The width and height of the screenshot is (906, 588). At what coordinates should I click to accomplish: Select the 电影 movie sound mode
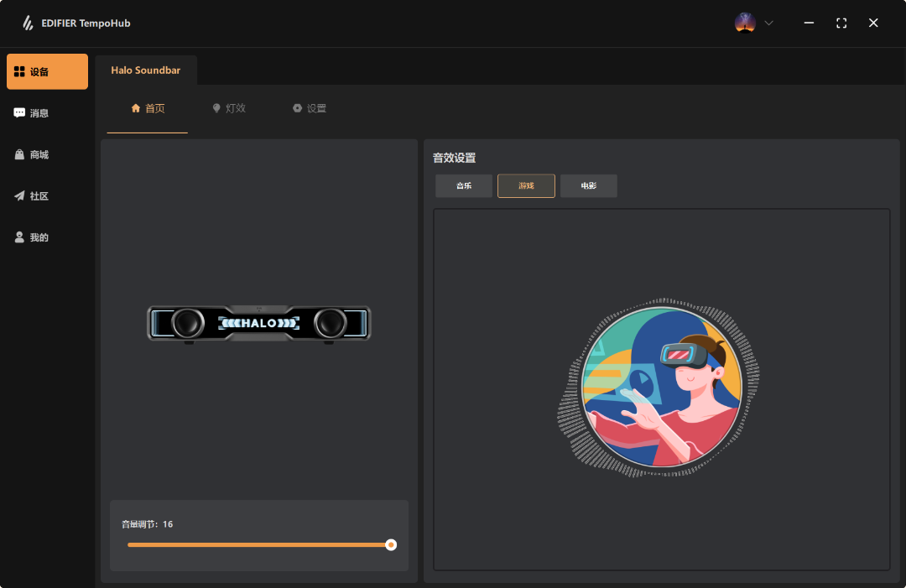(589, 186)
